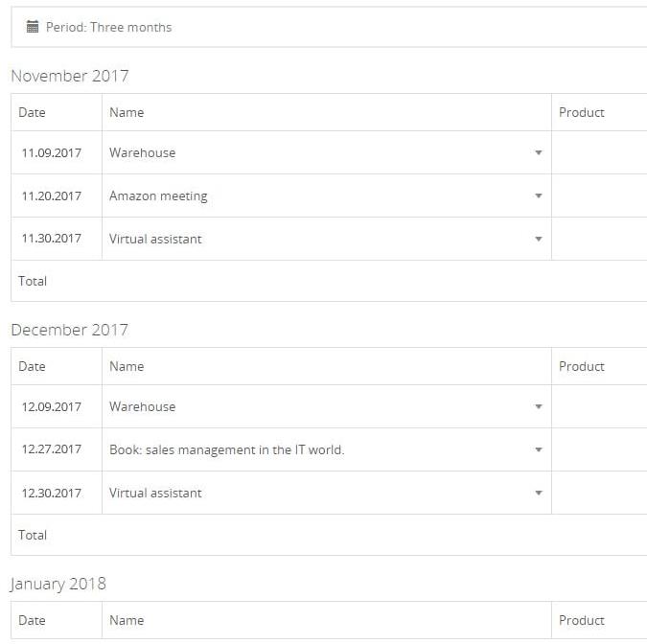Screen dimensions: 647x644
Task: Choose the 12.30.2017 date field
Action: 52,493
